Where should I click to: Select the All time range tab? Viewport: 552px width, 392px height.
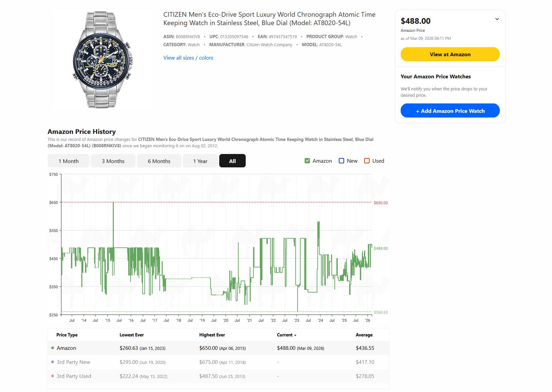pyautogui.click(x=232, y=161)
